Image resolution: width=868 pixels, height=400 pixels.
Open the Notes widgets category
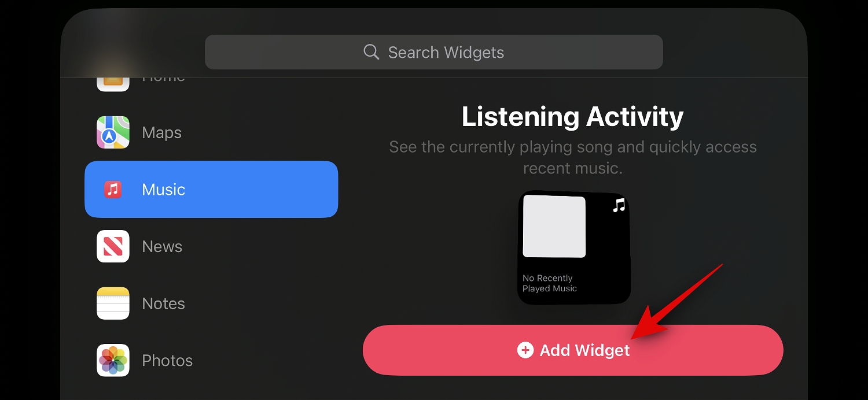pyautogui.click(x=163, y=304)
